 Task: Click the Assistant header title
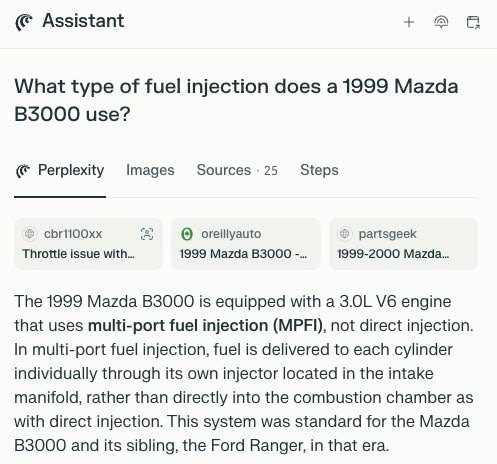83,21
